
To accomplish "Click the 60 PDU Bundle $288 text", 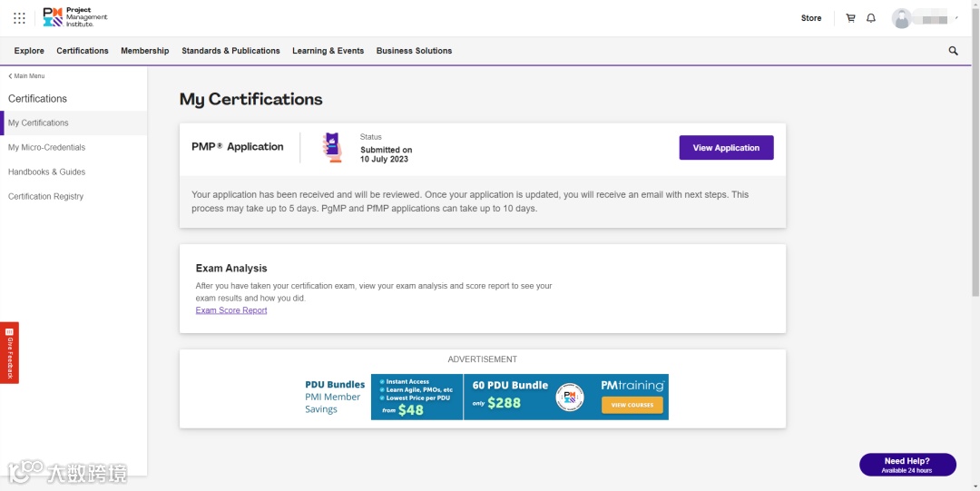I will (x=510, y=396).
